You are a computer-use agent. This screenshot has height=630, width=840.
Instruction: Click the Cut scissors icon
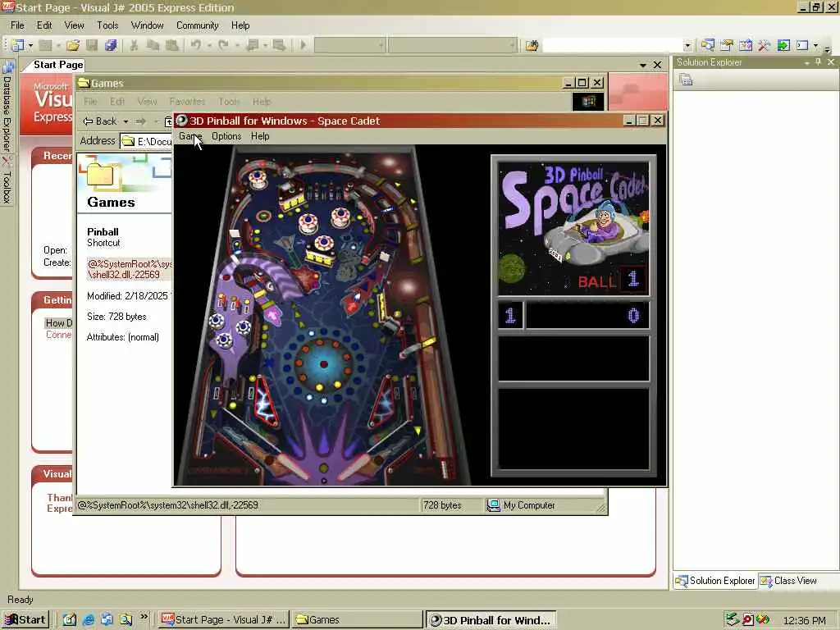pos(134,46)
